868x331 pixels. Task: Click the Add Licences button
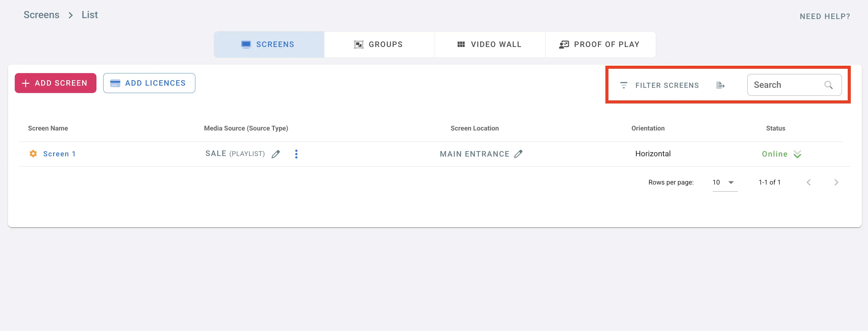149,83
